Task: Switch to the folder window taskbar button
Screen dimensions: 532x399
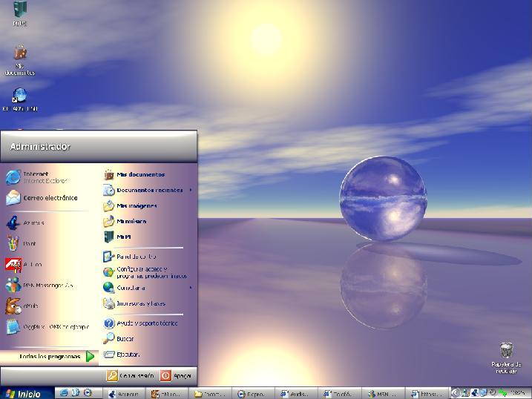Action: pyautogui.click(x=210, y=394)
